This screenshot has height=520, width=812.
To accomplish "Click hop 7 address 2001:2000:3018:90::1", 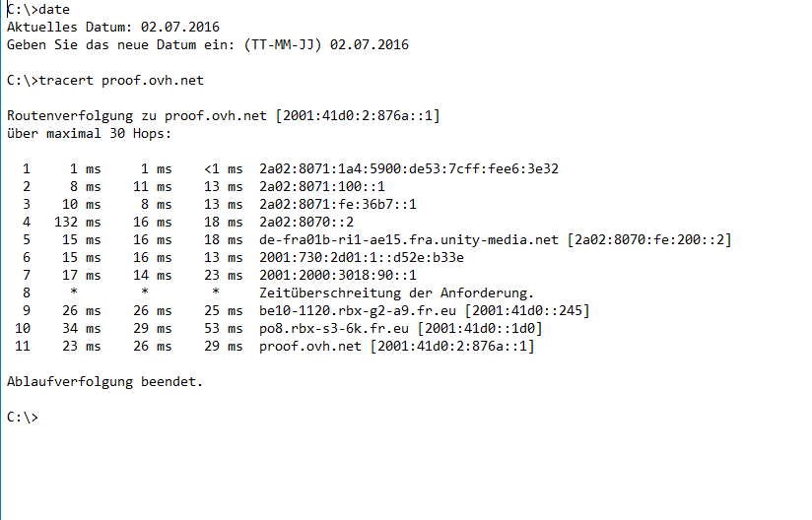I will coord(337,275).
